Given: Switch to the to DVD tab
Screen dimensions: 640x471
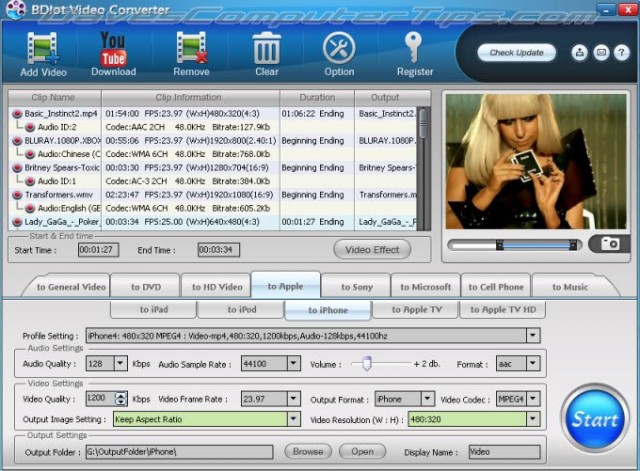Looking at the screenshot, I should click(x=145, y=287).
